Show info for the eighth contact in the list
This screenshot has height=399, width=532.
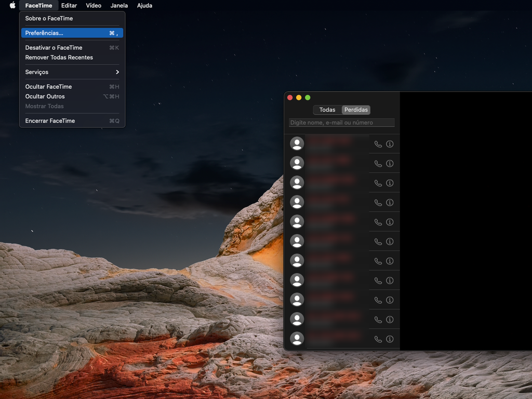click(390, 281)
